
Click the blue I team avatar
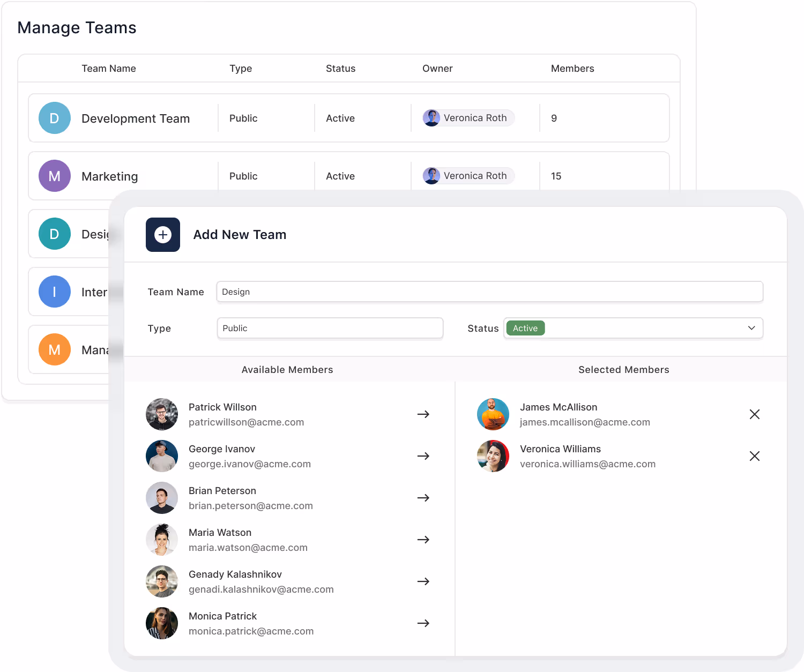tap(55, 292)
